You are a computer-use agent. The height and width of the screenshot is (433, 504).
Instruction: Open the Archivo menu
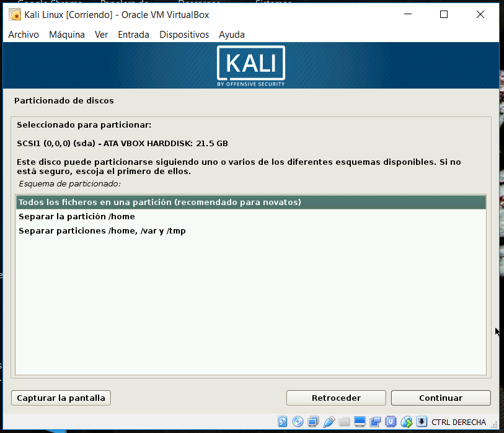[24, 35]
